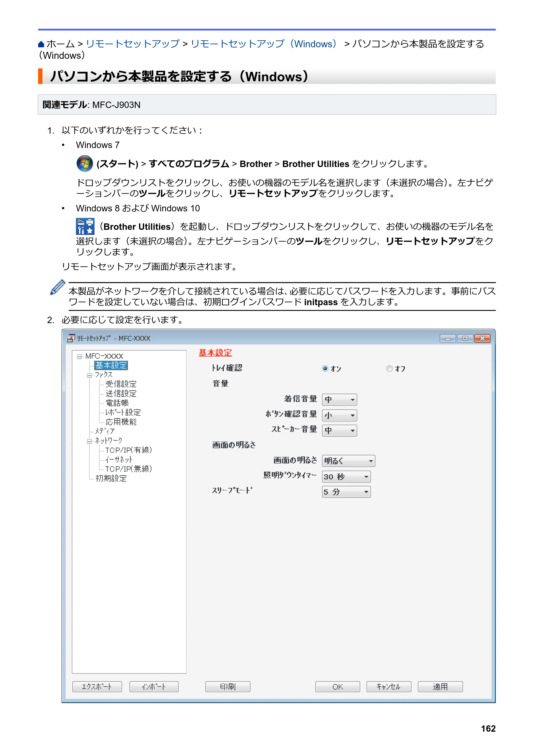Select the トレイ確認 オフ radio button

click(390, 369)
